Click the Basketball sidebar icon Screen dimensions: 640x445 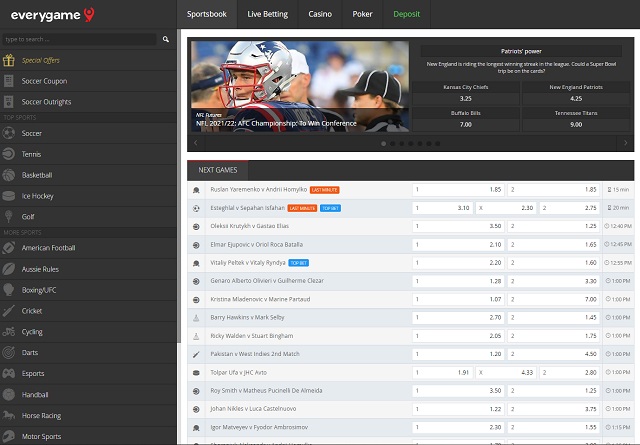(9, 175)
